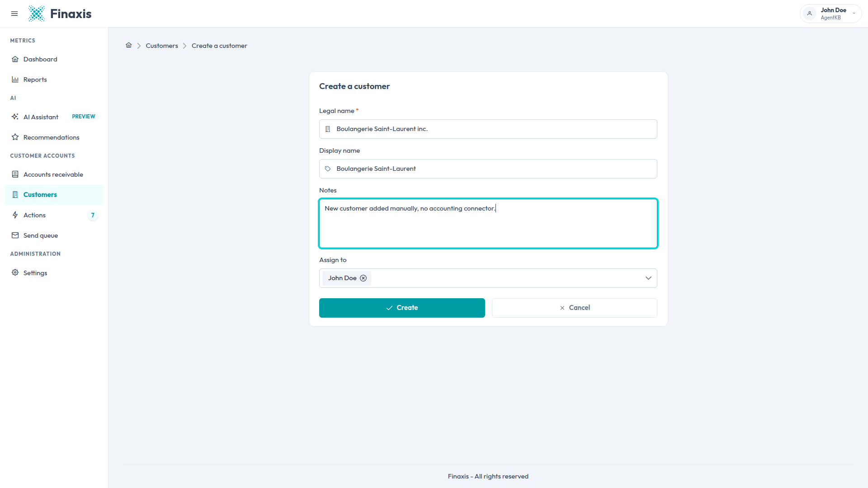Expand the John Doe account dropdown chevron
868x488 pixels.
pyautogui.click(x=854, y=14)
